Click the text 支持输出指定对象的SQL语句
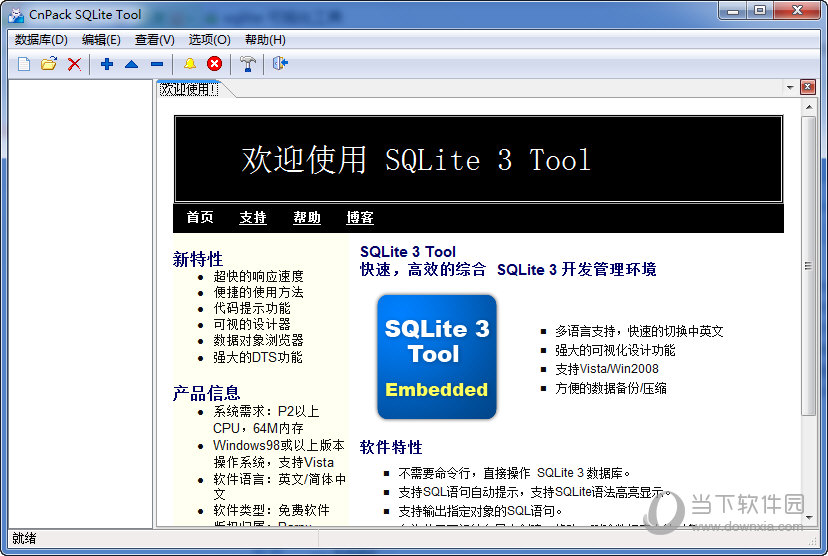 (480, 511)
